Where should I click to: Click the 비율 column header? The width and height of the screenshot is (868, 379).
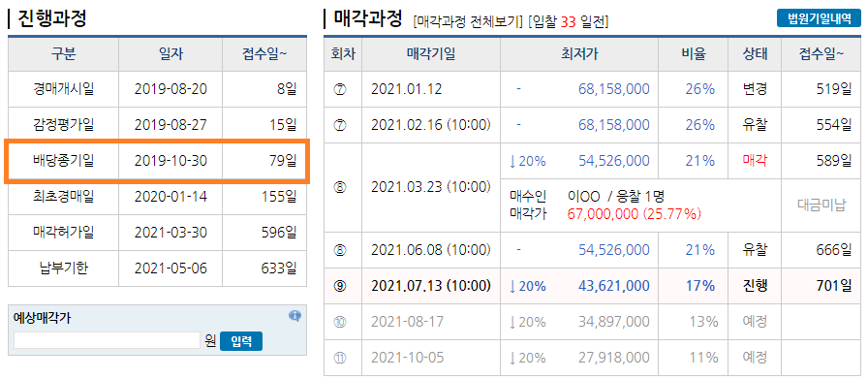click(693, 53)
